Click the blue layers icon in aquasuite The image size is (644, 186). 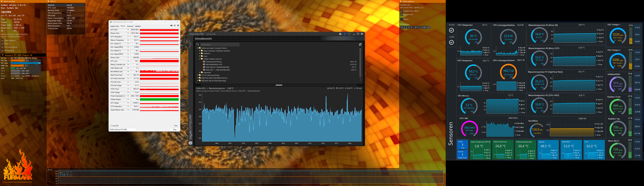pos(345,34)
